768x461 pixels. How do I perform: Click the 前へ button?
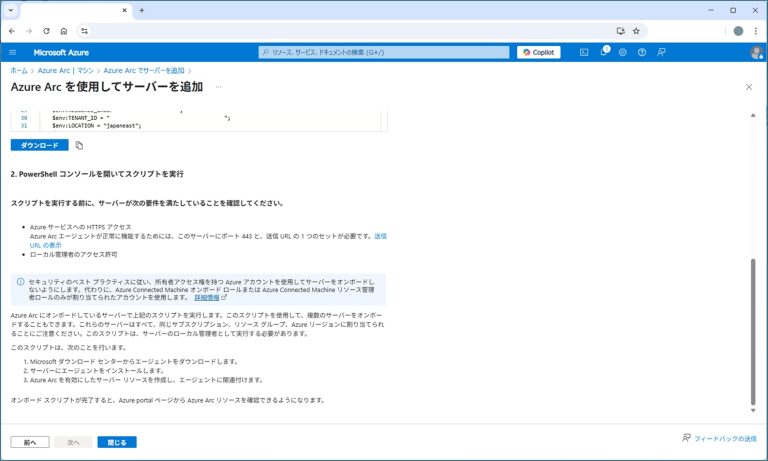[29, 441]
